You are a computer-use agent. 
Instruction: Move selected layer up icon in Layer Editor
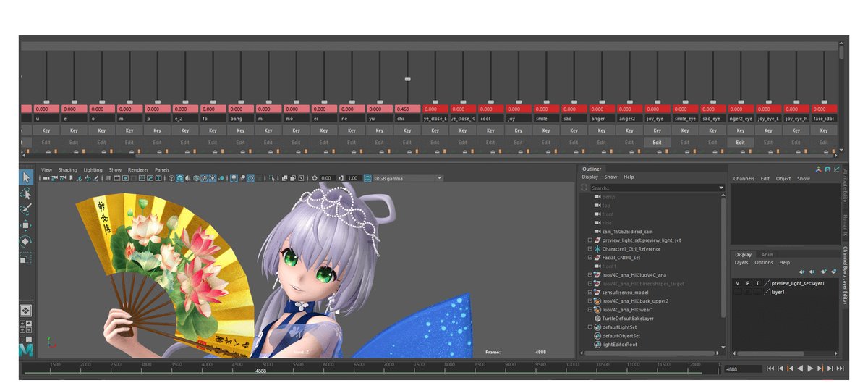(801, 272)
